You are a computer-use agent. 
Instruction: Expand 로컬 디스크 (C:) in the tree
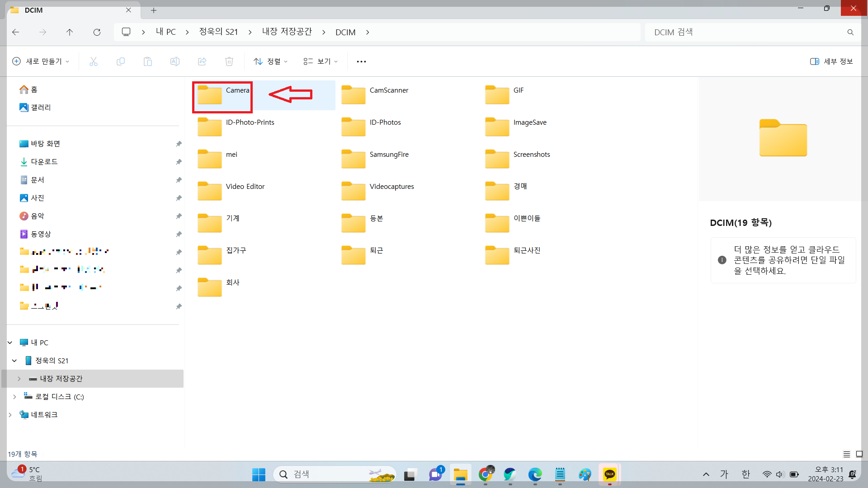coord(15,396)
